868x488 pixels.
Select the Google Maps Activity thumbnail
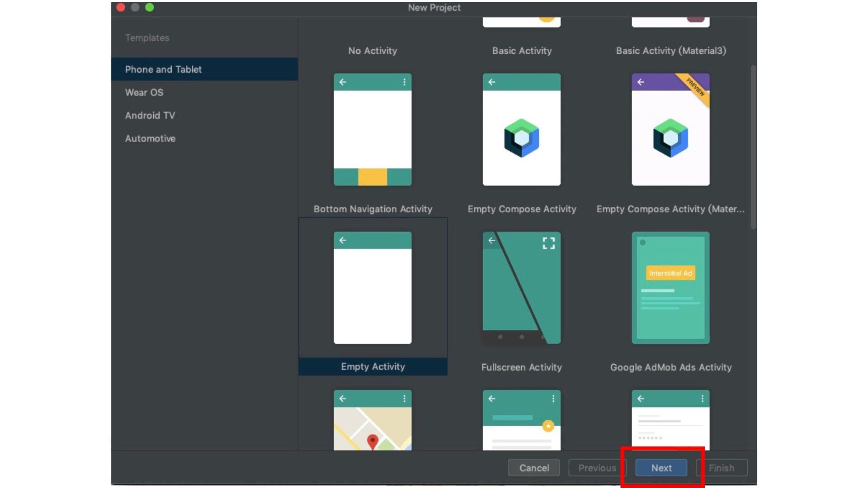point(372,420)
